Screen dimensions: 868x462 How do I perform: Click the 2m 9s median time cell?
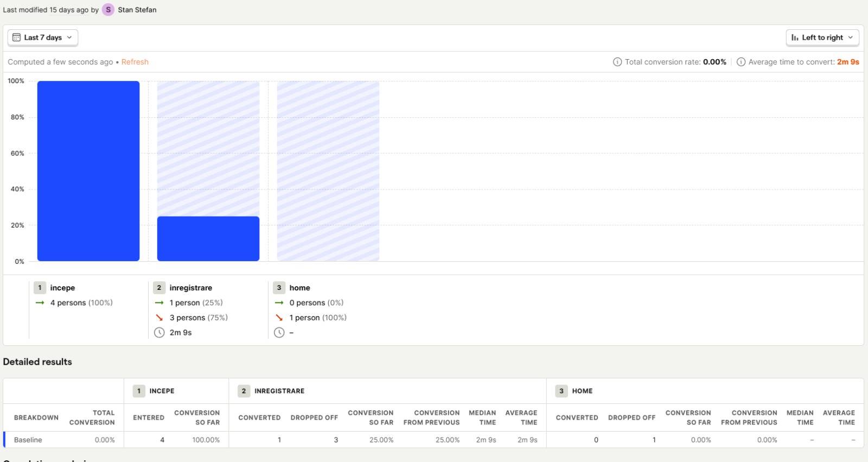[x=486, y=440]
